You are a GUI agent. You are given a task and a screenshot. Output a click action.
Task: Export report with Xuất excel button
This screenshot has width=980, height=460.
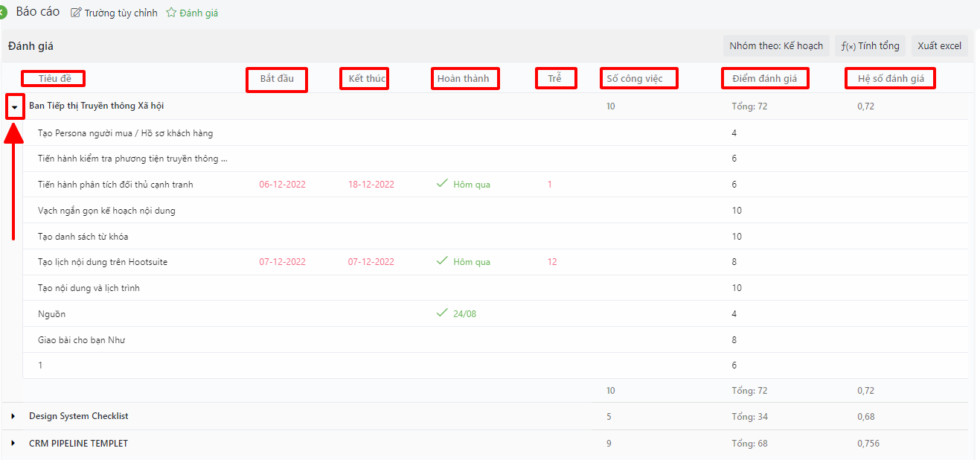click(x=939, y=46)
